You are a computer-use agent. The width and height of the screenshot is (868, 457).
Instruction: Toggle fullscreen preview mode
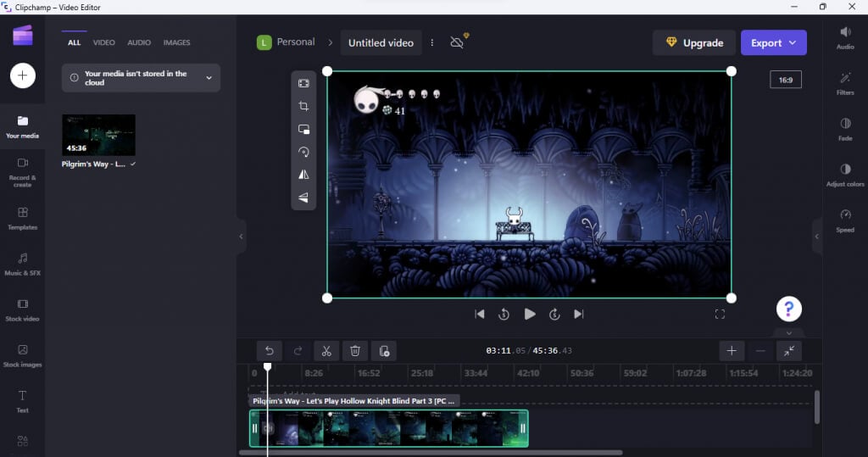(720, 315)
